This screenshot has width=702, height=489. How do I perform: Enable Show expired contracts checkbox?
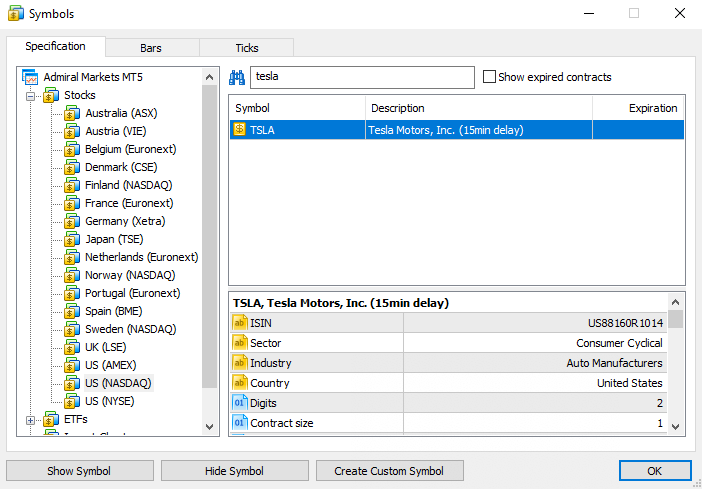pyautogui.click(x=489, y=77)
